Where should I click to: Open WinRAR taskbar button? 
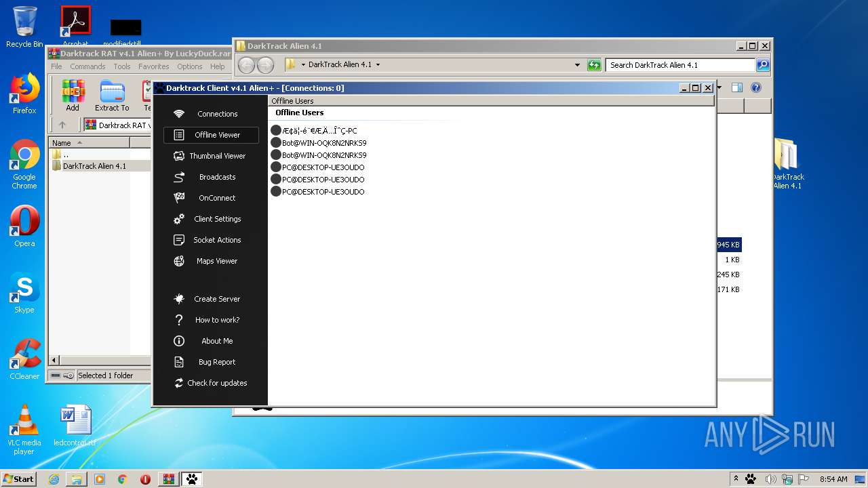coord(169,479)
